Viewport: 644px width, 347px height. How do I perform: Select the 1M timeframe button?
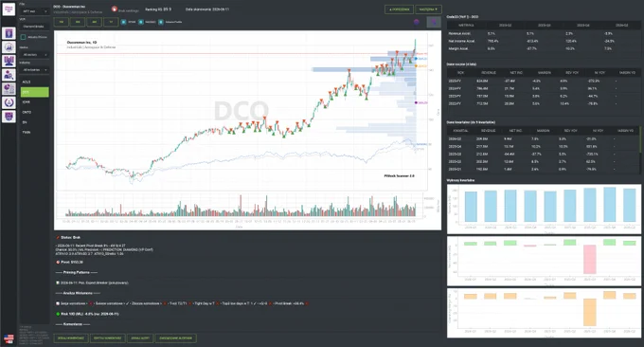point(62,22)
